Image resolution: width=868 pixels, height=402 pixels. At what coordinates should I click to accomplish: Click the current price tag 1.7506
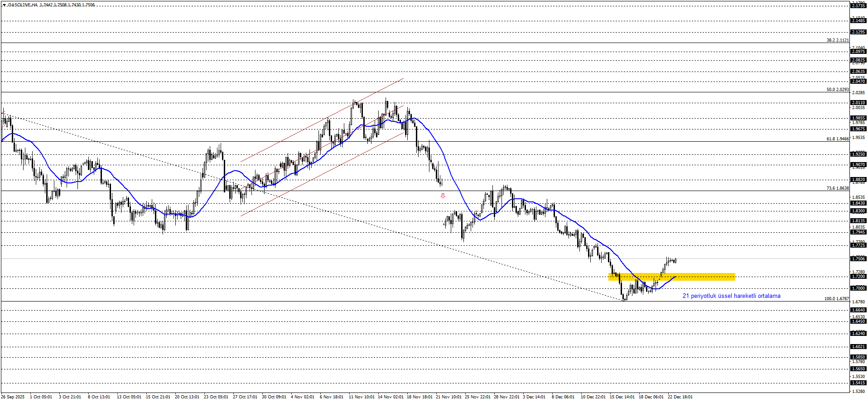pyautogui.click(x=858, y=258)
